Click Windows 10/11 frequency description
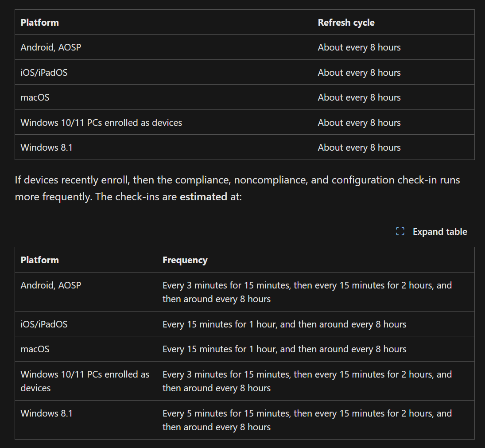The width and height of the screenshot is (485, 448). (307, 381)
